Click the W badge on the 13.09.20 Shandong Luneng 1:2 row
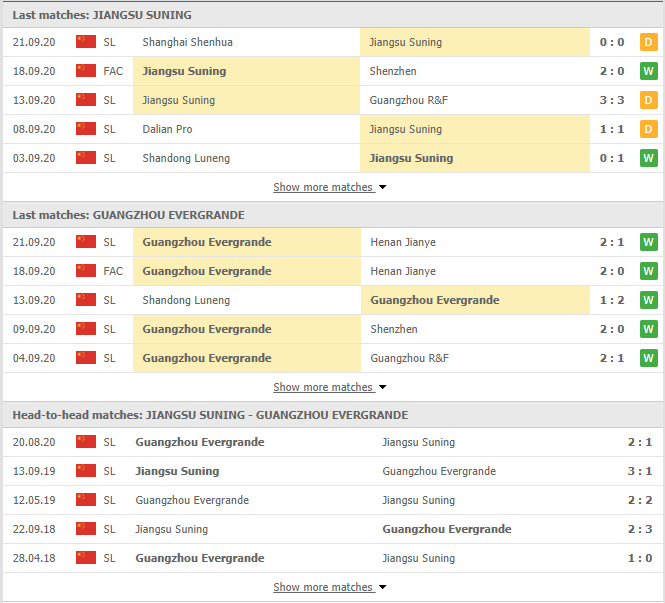 [648, 300]
